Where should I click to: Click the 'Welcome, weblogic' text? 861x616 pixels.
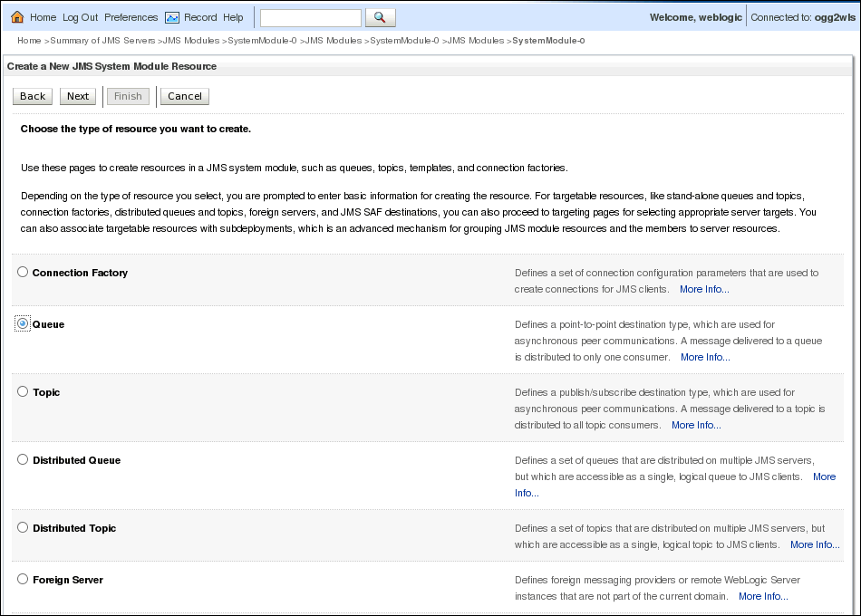pyautogui.click(x=696, y=17)
